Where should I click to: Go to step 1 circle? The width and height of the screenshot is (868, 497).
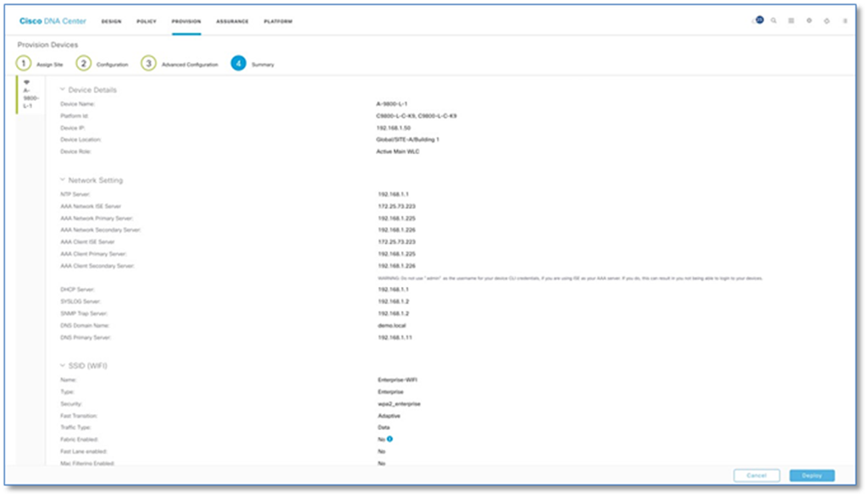23,64
